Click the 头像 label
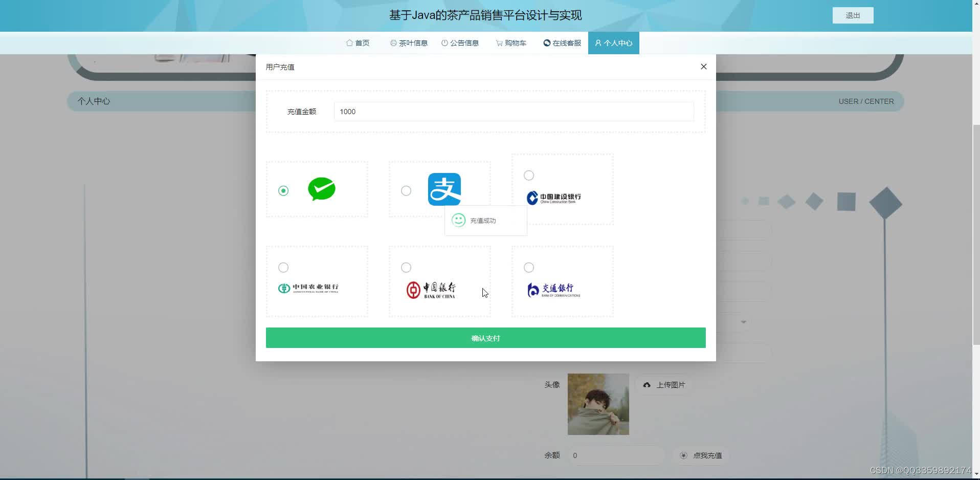980x480 pixels. (x=552, y=384)
